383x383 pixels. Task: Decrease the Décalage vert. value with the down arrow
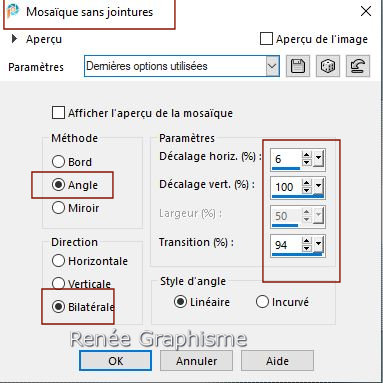(307, 190)
